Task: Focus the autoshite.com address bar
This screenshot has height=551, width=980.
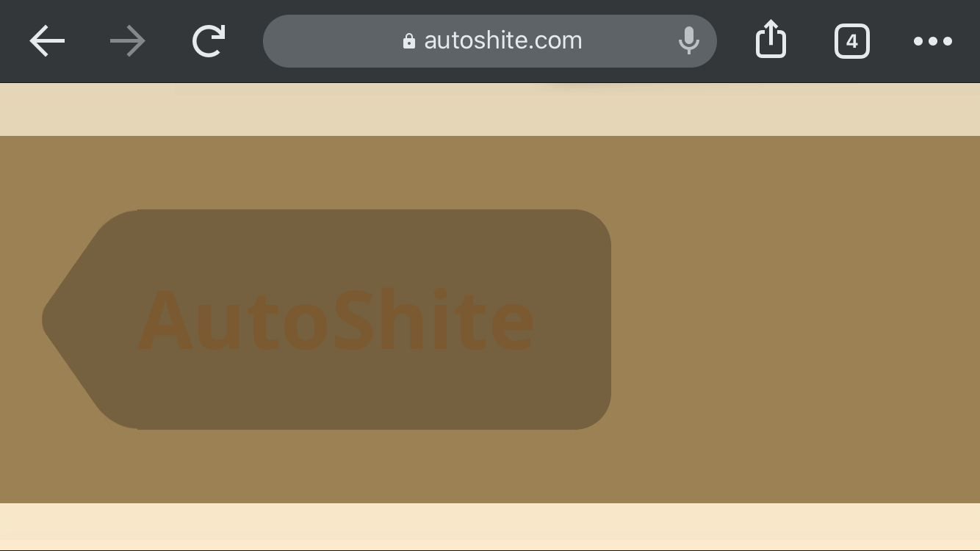Action: pos(489,41)
